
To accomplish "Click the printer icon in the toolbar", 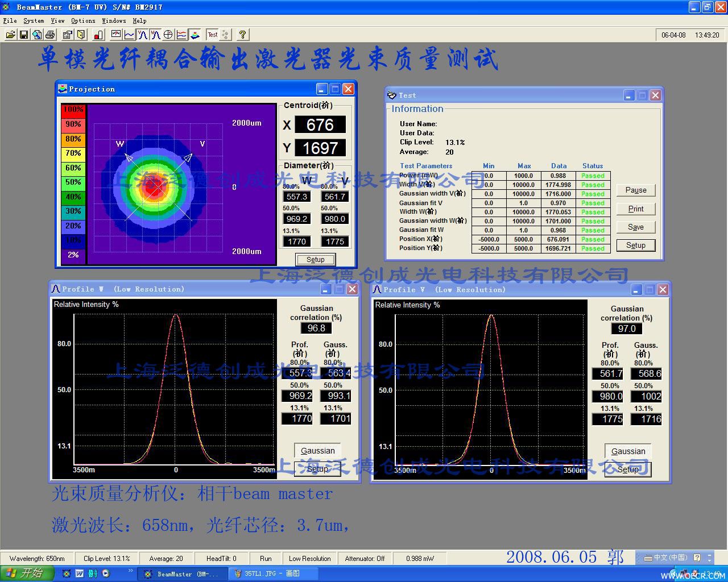I will [x=50, y=35].
